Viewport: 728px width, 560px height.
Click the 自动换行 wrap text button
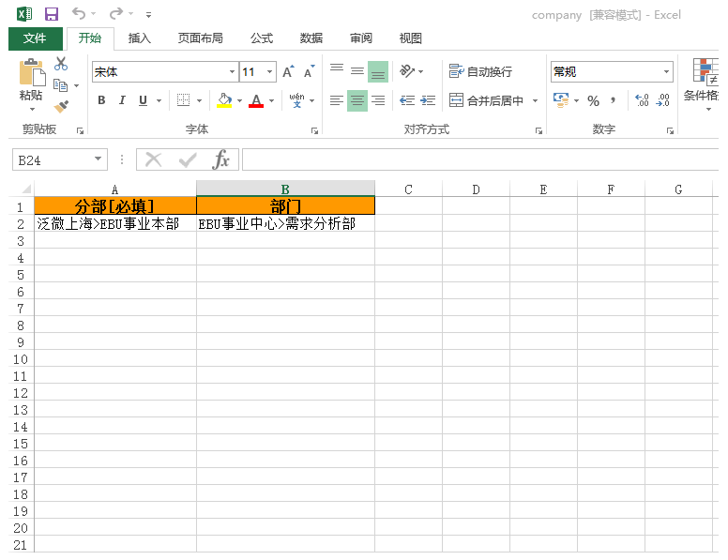[x=480, y=72]
